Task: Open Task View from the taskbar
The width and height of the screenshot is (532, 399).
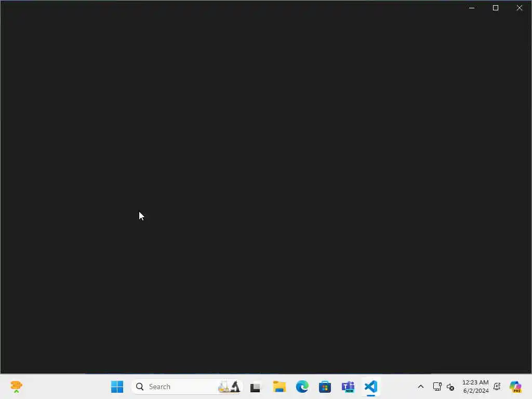Action: 255,387
